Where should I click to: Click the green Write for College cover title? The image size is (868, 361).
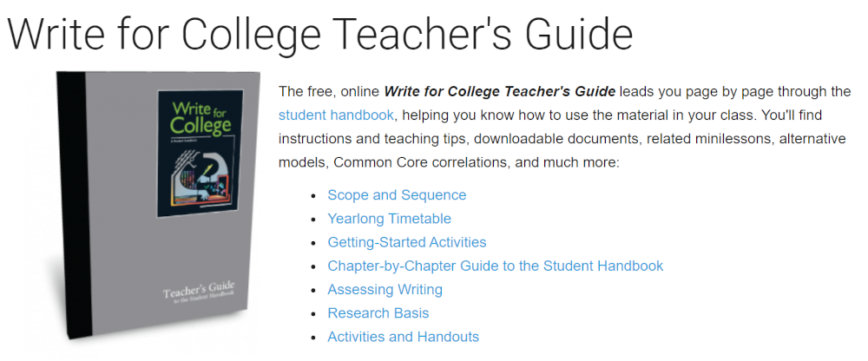pyautogui.click(x=200, y=117)
